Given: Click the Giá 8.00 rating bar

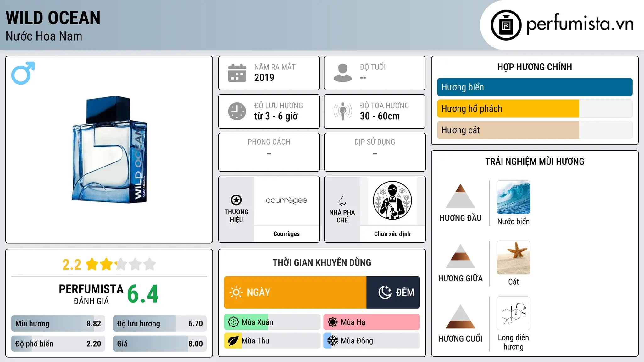Looking at the screenshot, I should (160, 344).
